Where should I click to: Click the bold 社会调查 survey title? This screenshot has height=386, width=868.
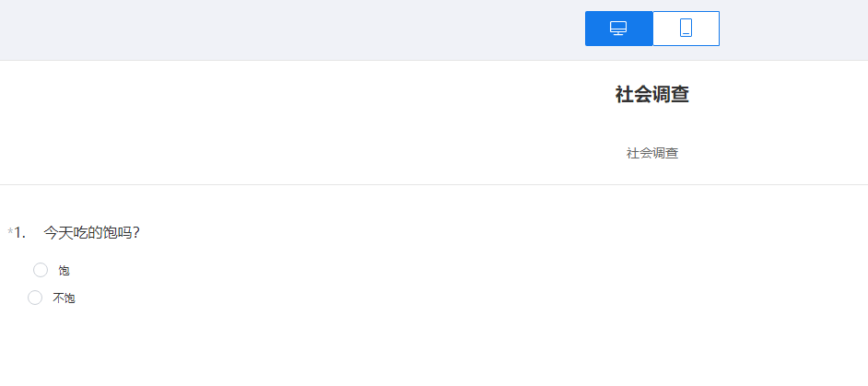pyautogui.click(x=651, y=94)
